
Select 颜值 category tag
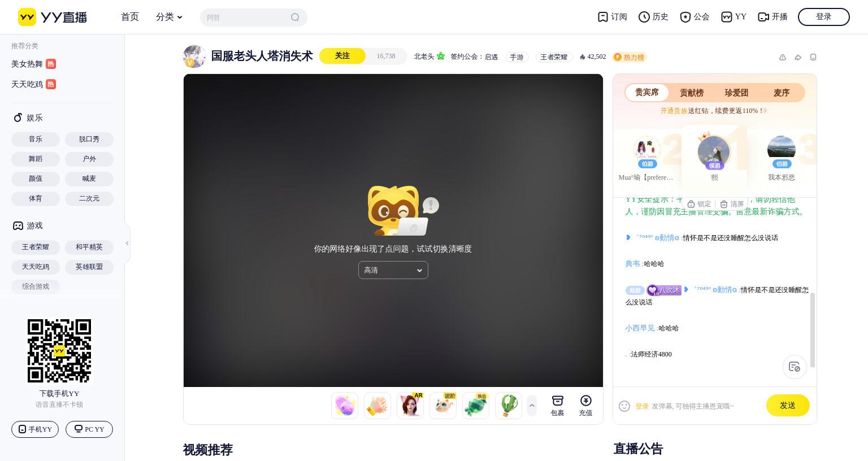tap(36, 179)
